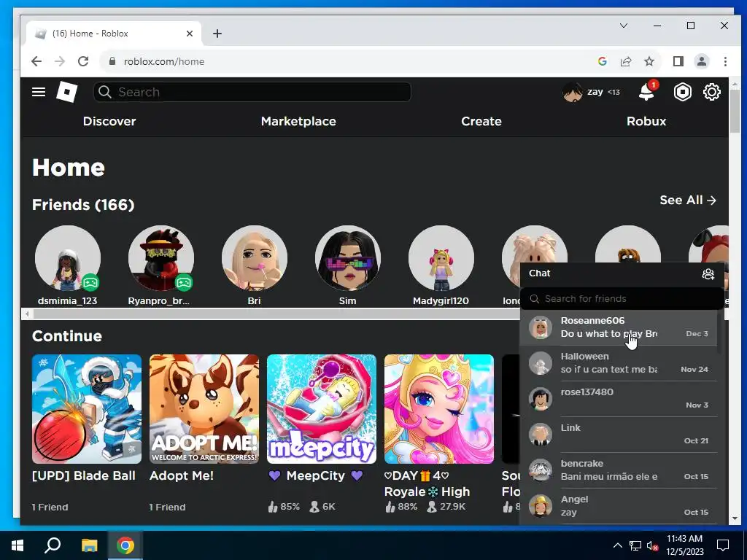Go back to the previous page
The image size is (747, 560).
coord(36,61)
